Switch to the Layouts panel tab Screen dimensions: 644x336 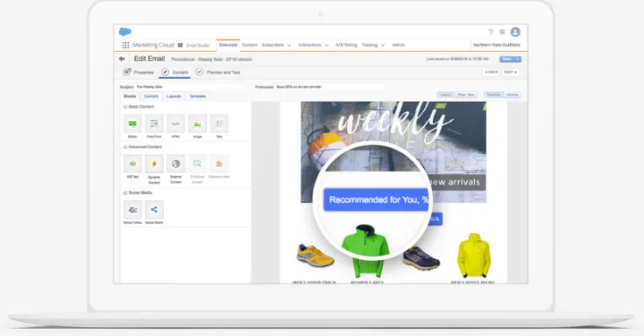[x=174, y=96]
